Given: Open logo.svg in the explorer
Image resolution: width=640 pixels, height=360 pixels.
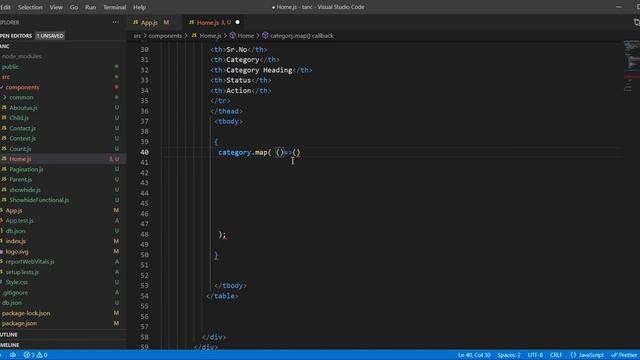Looking at the screenshot, I should [17, 251].
